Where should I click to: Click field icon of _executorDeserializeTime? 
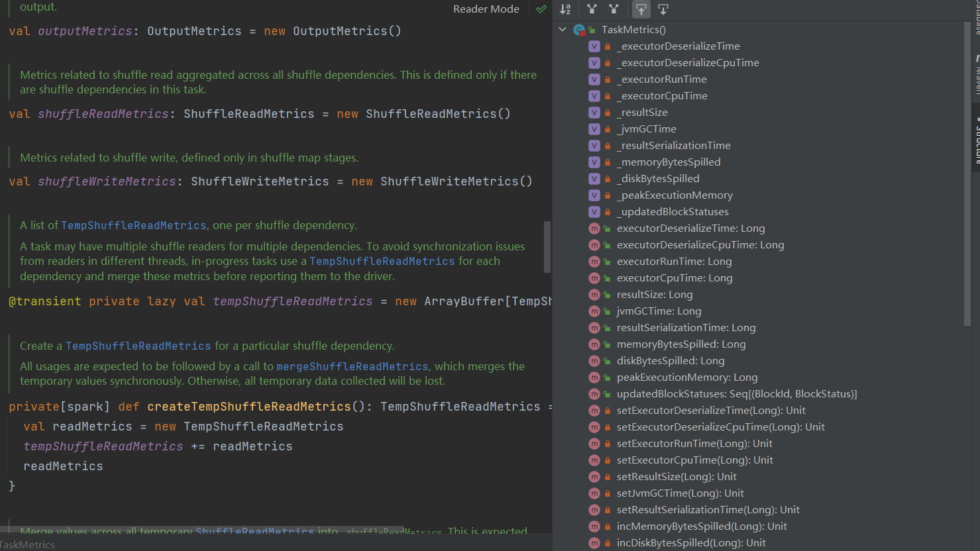(x=594, y=46)
